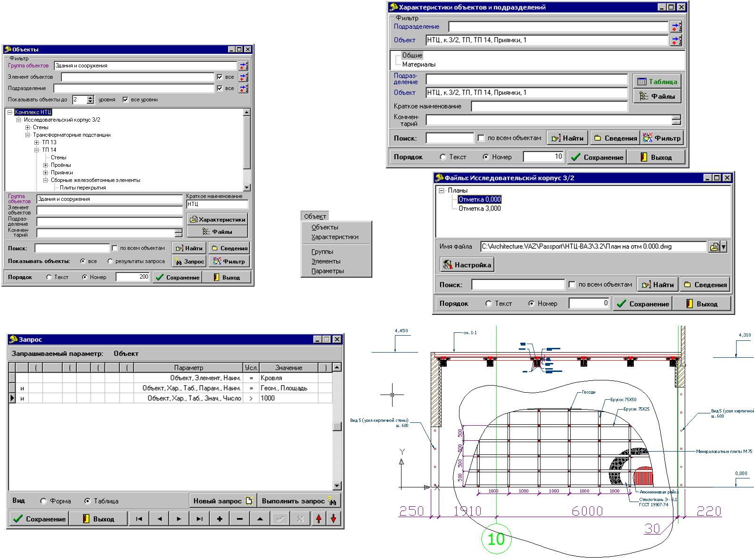Viewport: 754px width, 560px height.
Task: Click the edit triangle icon in Запрос navigator
Action: (260, 519)
